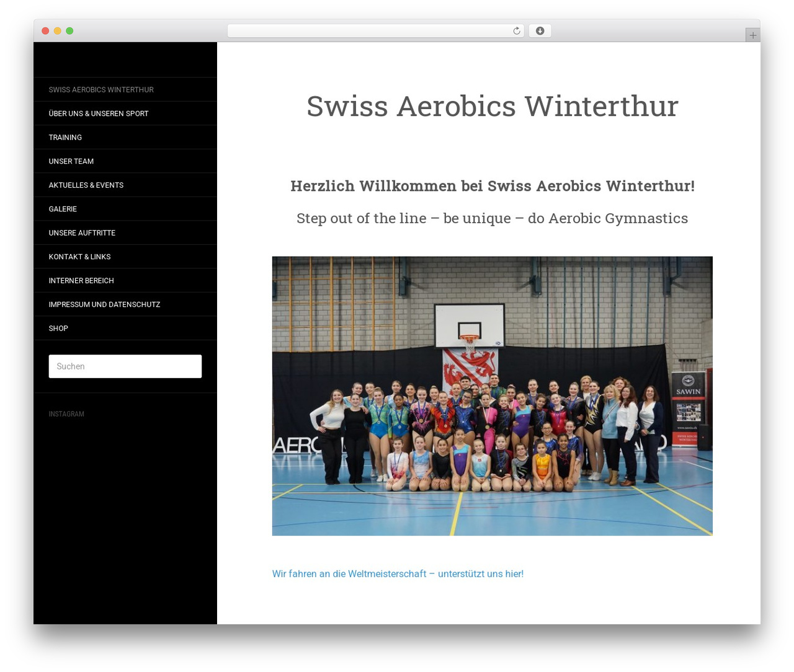Click the browser reload icon

(516, 31)
